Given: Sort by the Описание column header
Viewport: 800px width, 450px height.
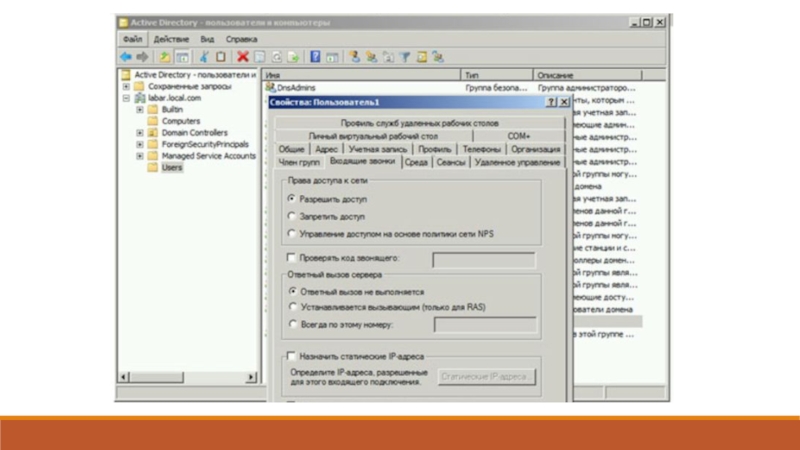Looking at the screenshot, I should [x=587, y=75].
